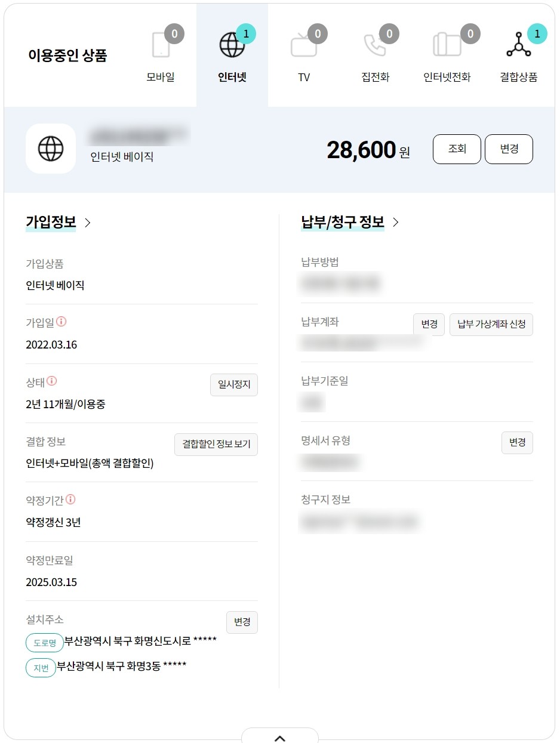Click the 일시정지 button
This screenshot has height=743, width=560.
(234, 385)
